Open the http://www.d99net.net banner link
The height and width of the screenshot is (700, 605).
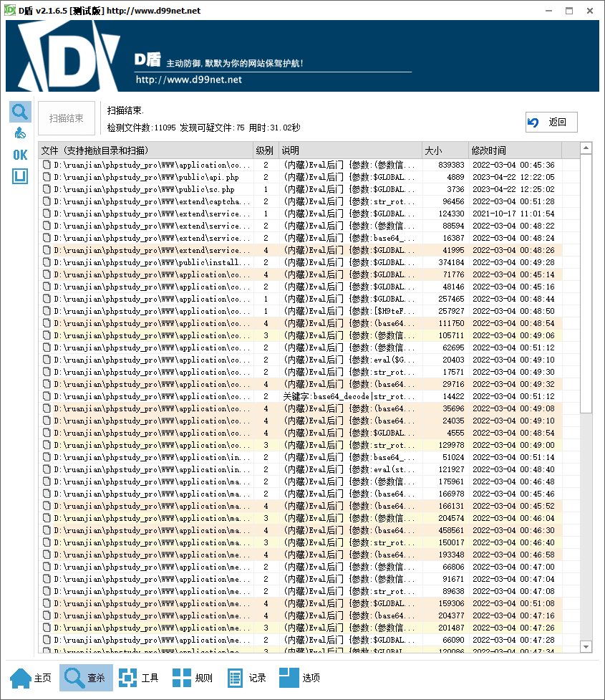(x=189, y=80)
